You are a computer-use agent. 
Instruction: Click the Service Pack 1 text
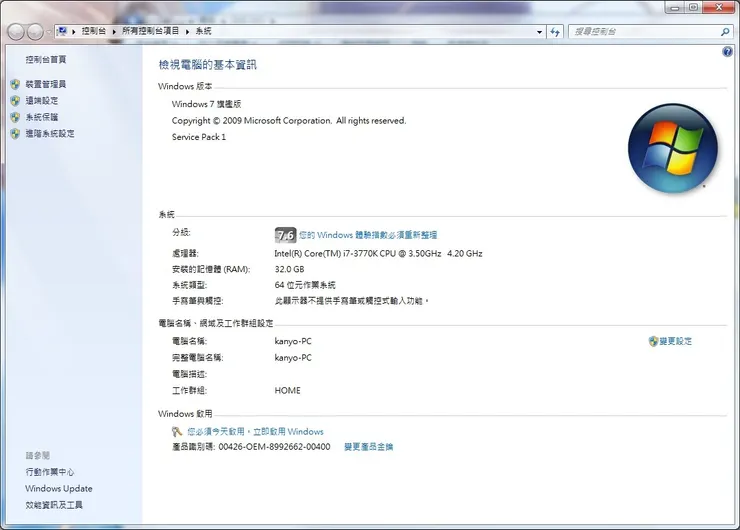(x=199, y=137)
